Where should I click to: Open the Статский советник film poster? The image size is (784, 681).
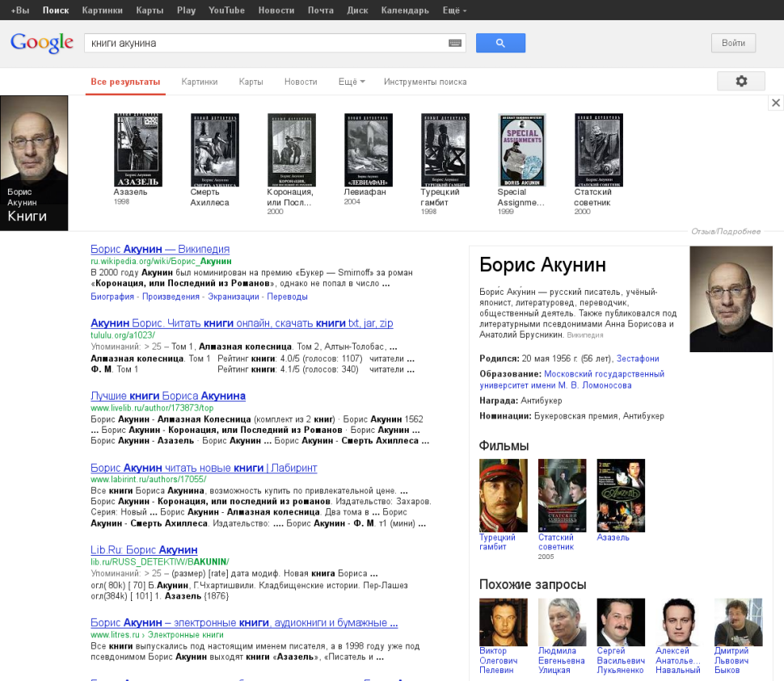pos(562,495)
